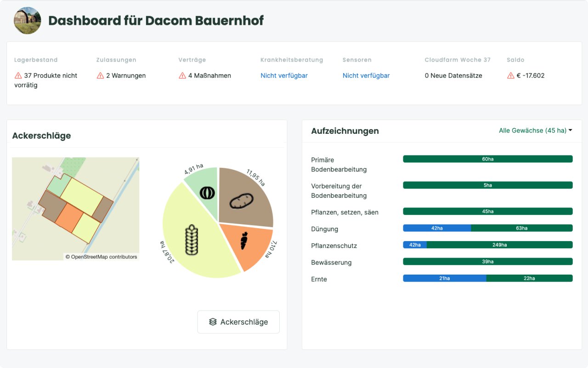Click '0 Neue Datensätze' Cloudfarm entry
Image resolution: width=588 pixels, height=368 pixels.
pyautogui.click(x=453, y=75)
